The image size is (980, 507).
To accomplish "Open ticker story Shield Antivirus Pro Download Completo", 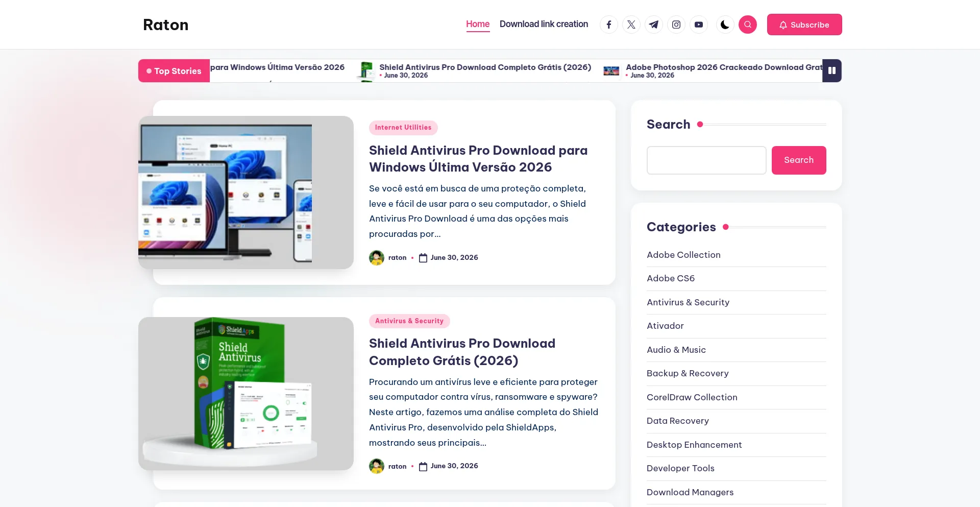I will (485, 67).
